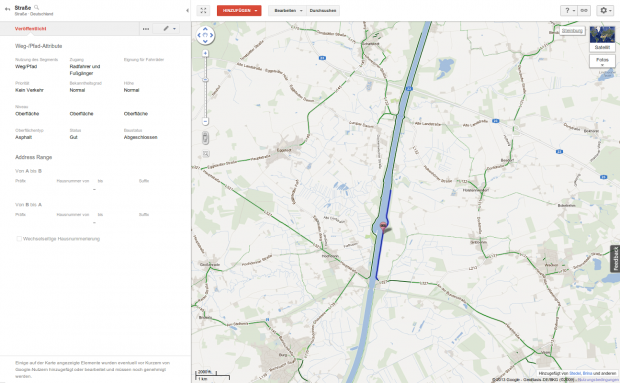Viewport: 620px width, 383px height.
Task: Click the Kein Verkehr priority value
Action: 29,90
